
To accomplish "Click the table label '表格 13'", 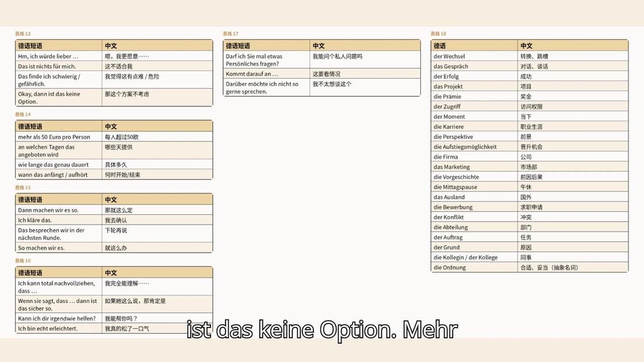I will [x=22, y=34].
